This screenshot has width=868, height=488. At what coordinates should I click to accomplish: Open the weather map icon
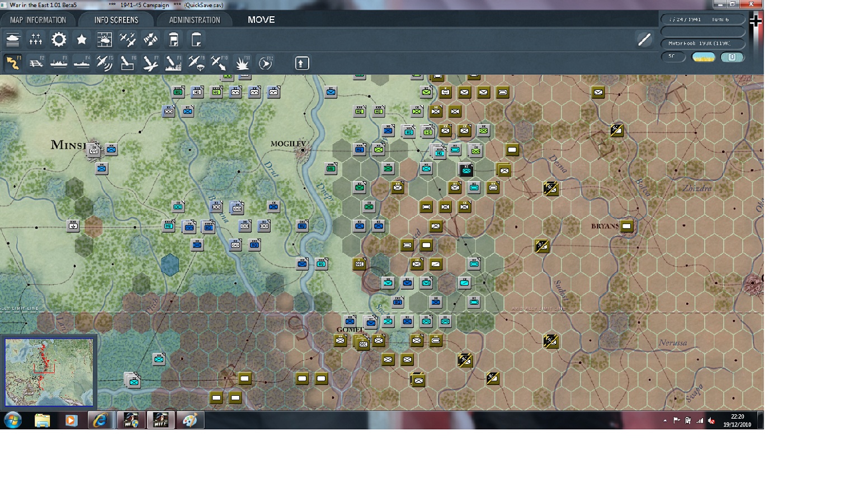(105, 40)
